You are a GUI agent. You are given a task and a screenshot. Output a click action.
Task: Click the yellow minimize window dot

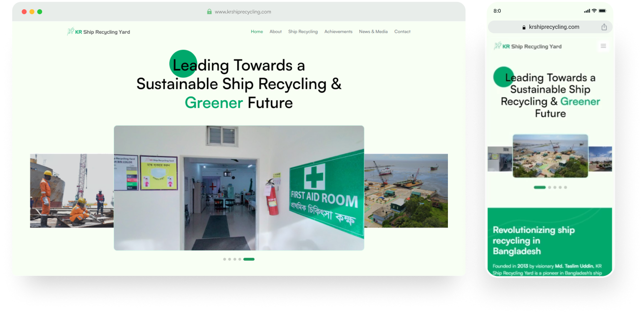click(x=32, y=12)
